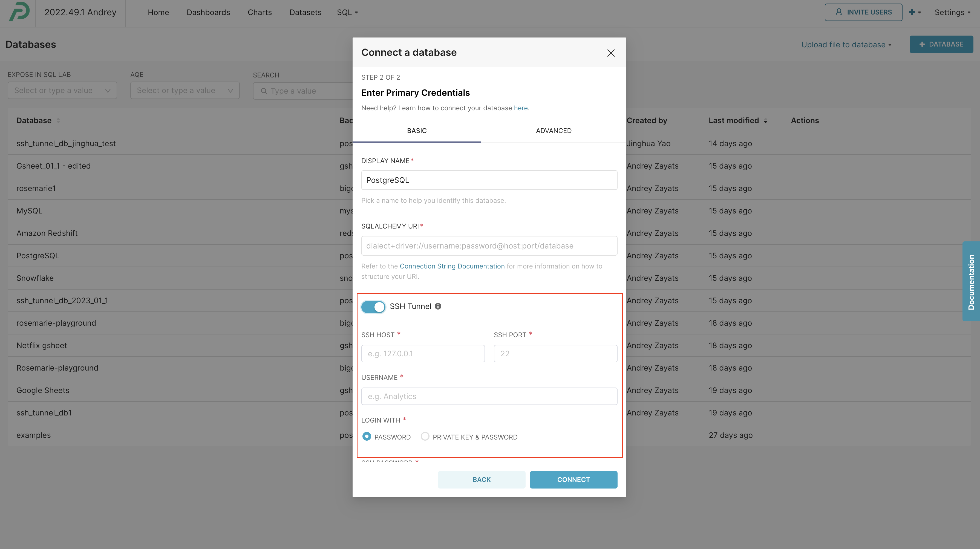980x549 pixels.
Task: Open the AQE filter dropdown
Action: point(185,91)
